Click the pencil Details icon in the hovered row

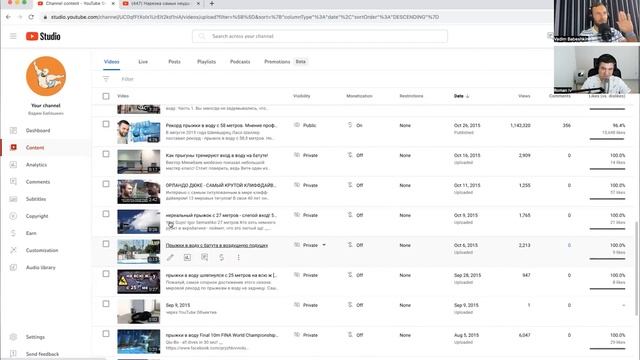[170, 257]
